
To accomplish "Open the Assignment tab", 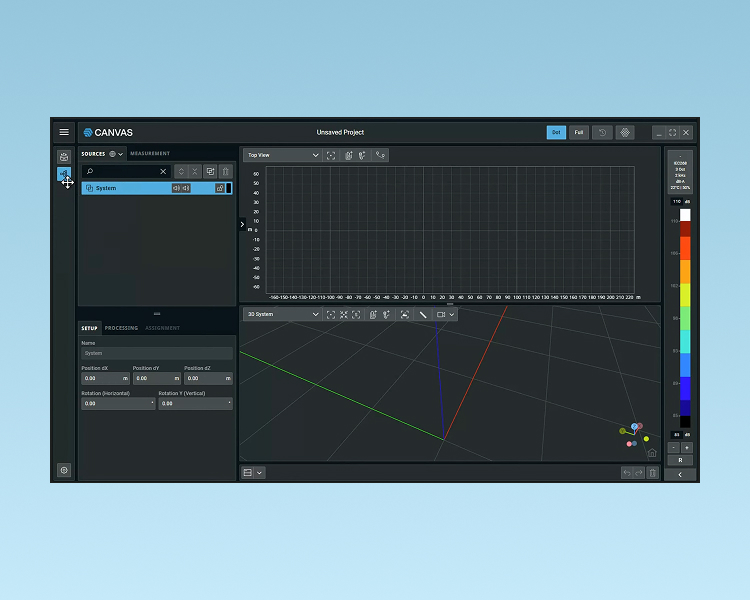I will click(x=163, y=328).
